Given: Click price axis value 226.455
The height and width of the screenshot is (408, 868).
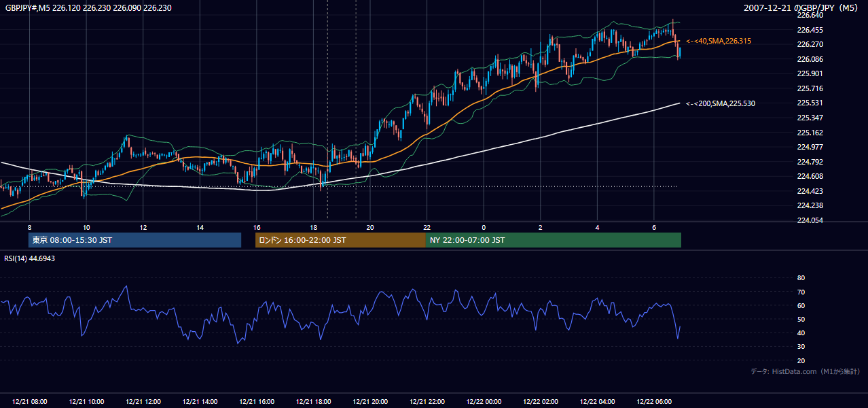Looking at the screenshot, I should coord(810,30).
